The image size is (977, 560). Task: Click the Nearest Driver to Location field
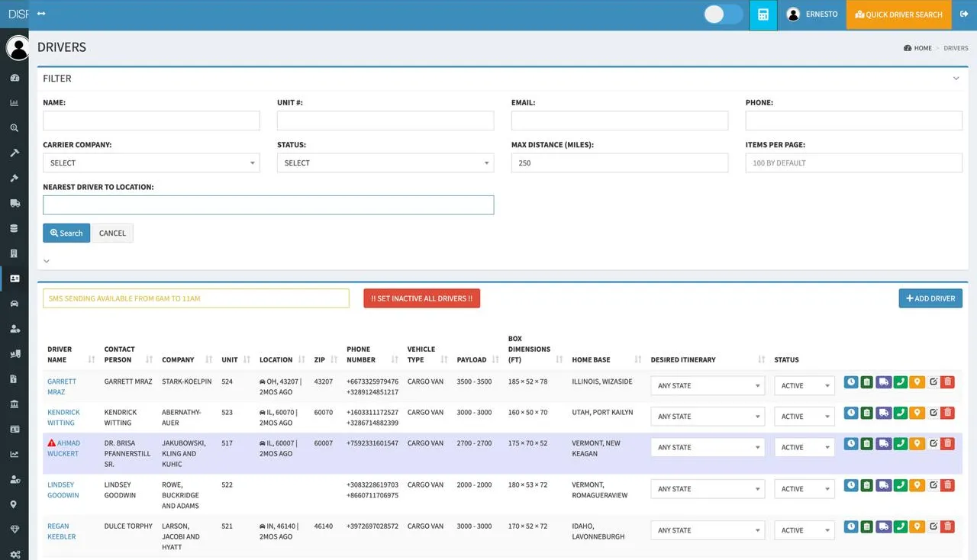point(268,205)
